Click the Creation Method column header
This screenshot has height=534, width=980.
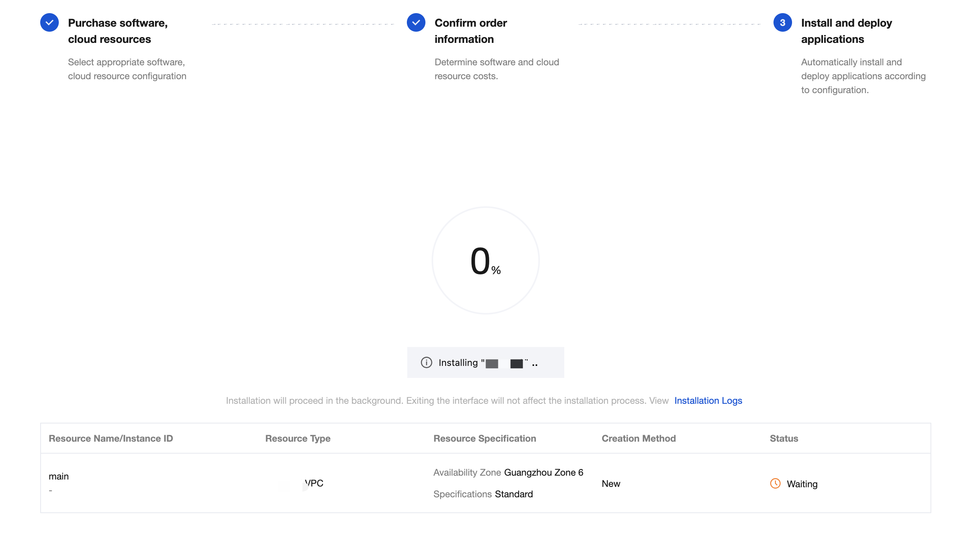(639, 439)
